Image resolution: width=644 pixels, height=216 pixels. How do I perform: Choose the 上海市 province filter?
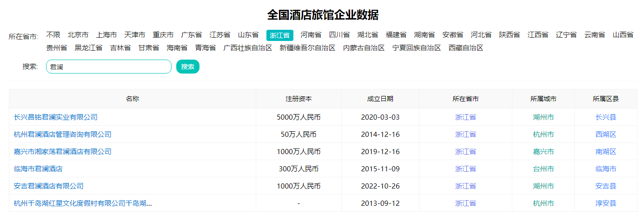[x=106, y=35]
